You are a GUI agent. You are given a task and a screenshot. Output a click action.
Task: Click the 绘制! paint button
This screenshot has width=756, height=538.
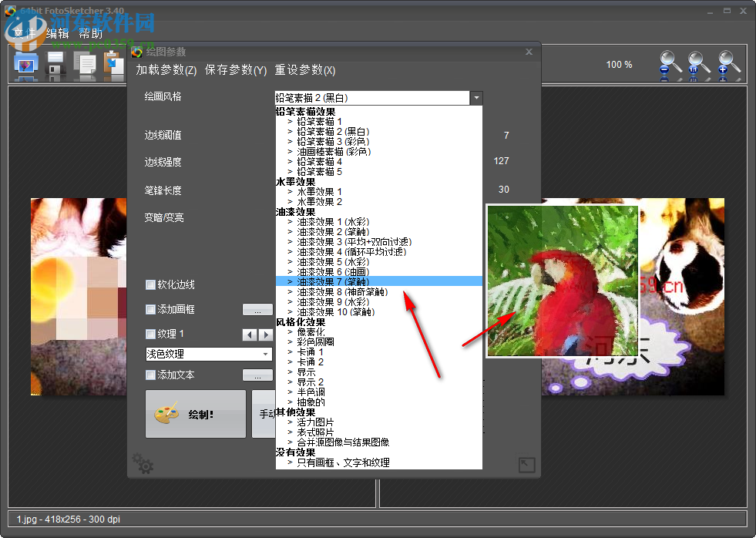click(x=195, y=415)
